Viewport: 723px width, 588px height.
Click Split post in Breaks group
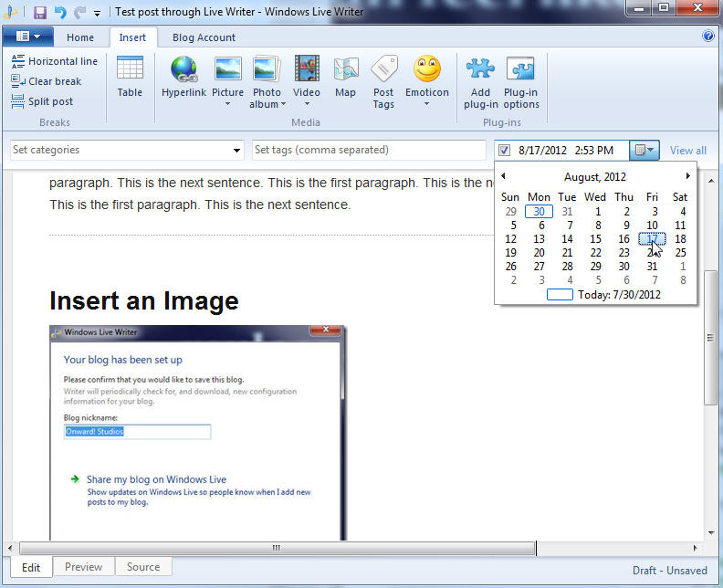click(42, 101)
